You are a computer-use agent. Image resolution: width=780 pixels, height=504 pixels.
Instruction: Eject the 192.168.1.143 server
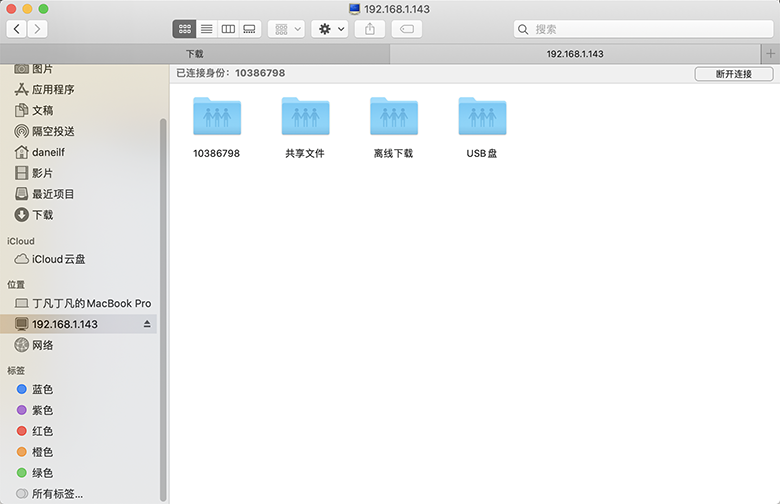pos(147,324)
